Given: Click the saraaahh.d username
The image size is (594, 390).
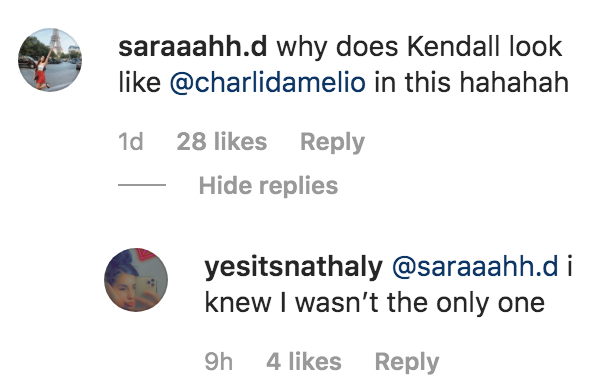Looking at the screenshot, I should [193, 47].
